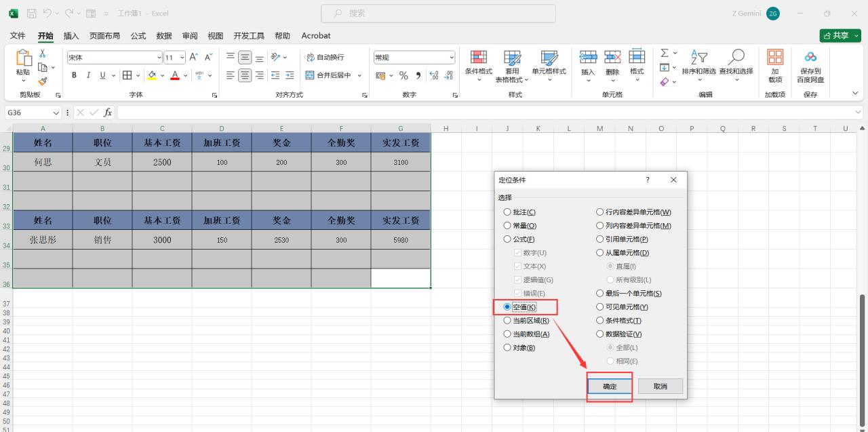
Task: Decrease font size with the small A
Action: coord(208,58)
